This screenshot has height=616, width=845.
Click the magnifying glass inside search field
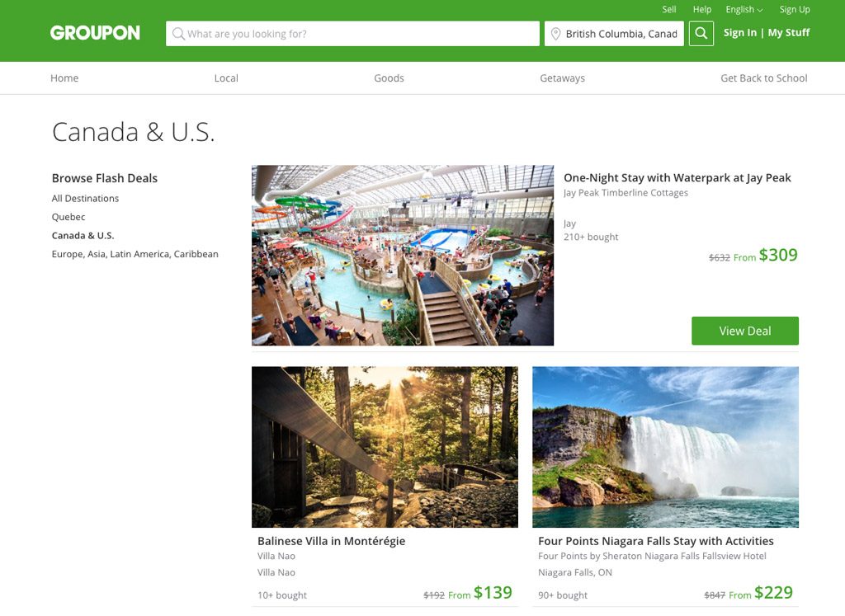178,33
